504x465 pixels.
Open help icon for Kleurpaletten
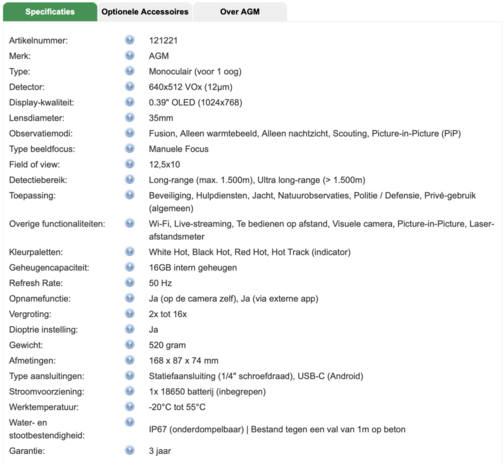click(x=130, y=252)
